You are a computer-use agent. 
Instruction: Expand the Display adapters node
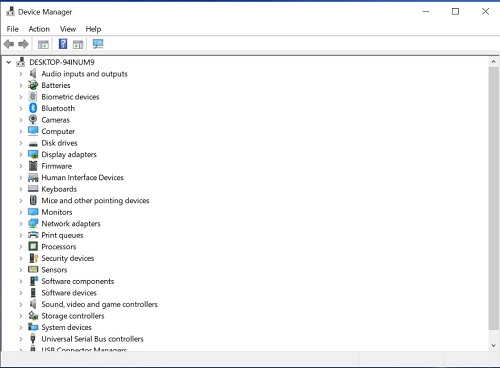coord(21,154)
